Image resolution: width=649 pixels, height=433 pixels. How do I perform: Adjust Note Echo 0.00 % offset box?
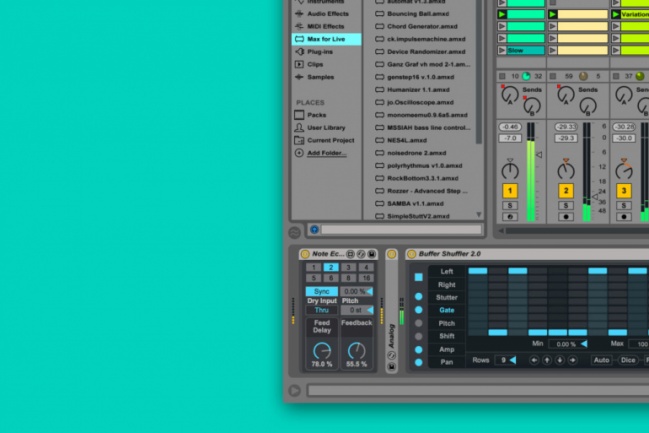click(357, 291)
